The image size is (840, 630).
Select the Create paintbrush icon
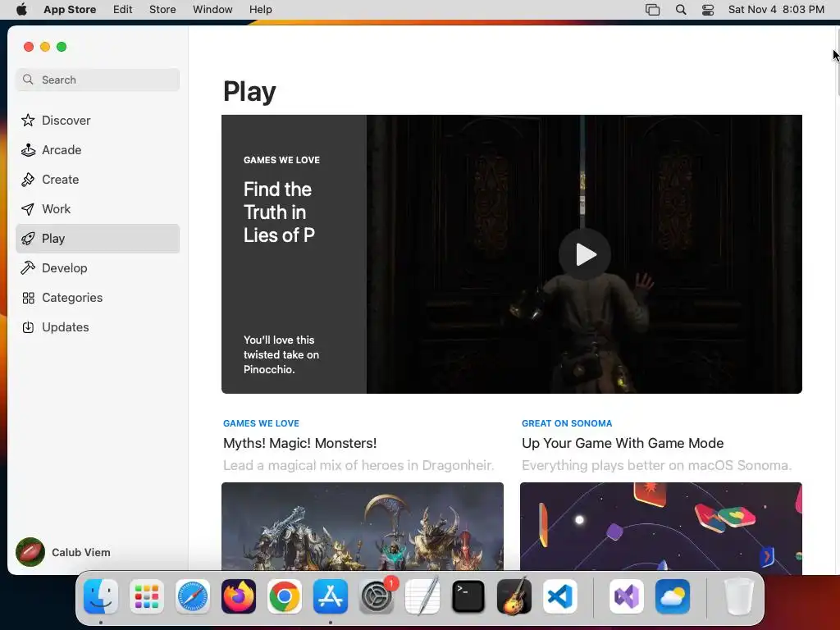(28, 180)
